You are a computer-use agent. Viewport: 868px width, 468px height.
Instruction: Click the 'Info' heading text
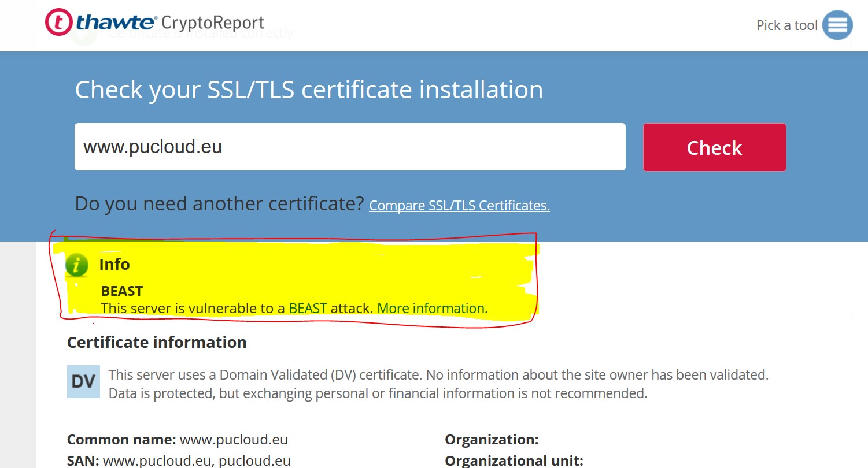point(114,265)
